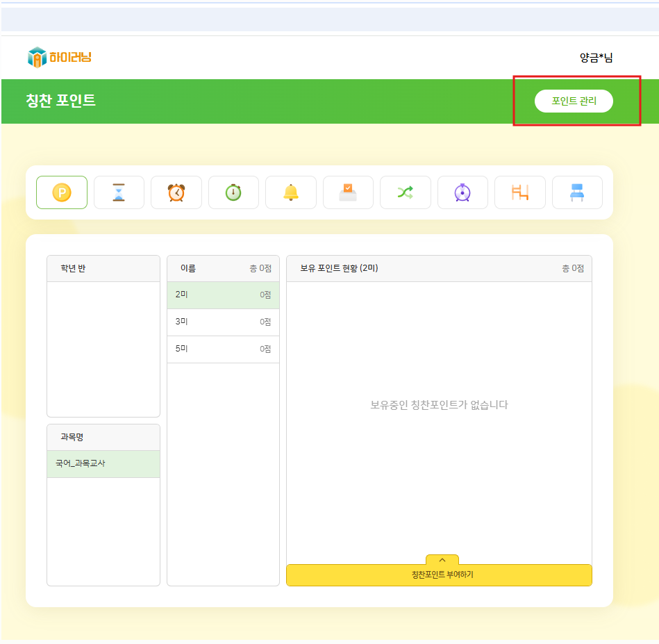Expand the panel using the up chevron tab

tap(442, 559)
